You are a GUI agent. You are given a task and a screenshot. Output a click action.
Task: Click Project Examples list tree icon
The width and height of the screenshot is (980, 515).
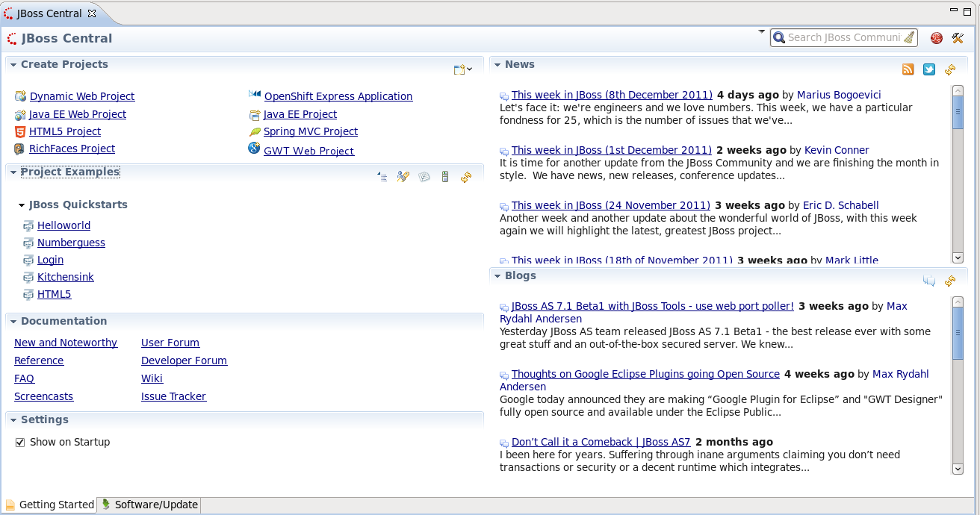[x=382, y=177]
